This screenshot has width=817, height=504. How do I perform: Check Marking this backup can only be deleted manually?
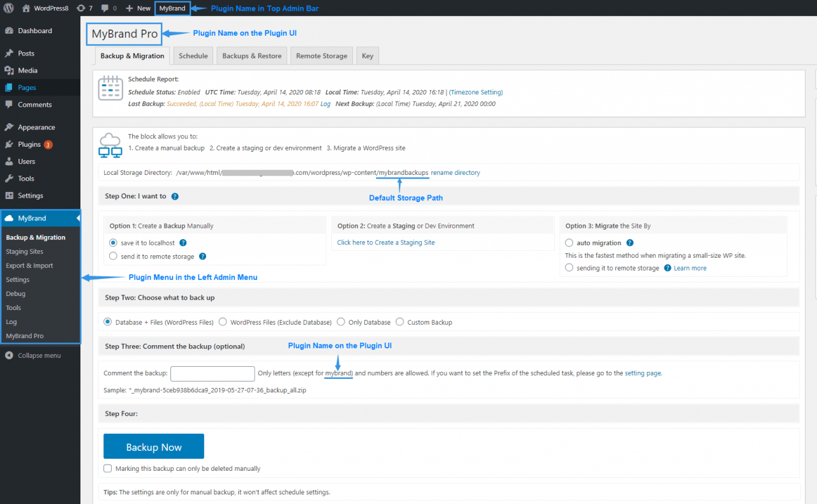[x=108, y=468]
